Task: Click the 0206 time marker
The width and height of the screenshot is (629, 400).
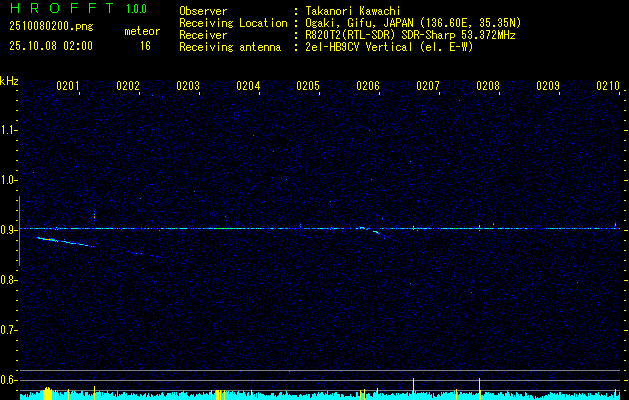Action: (x=368, y=86)
